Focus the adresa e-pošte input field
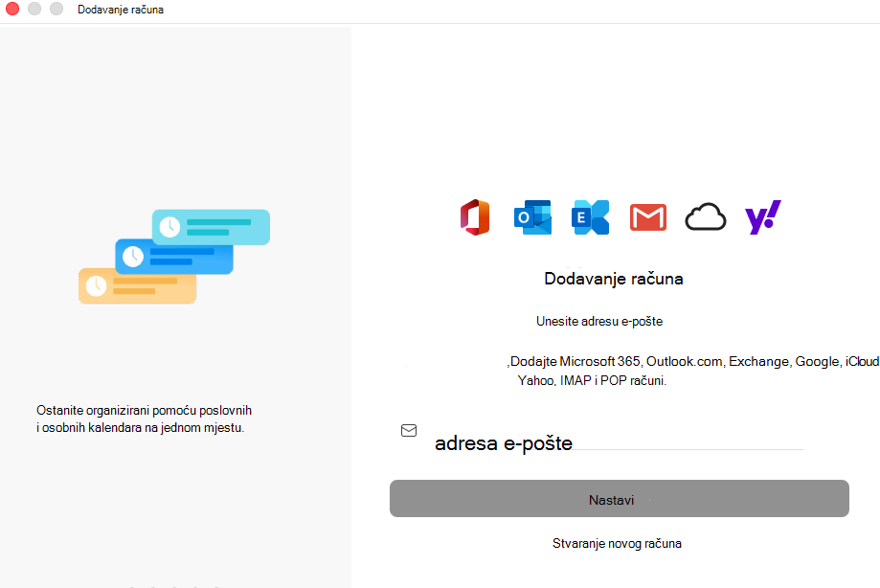 pos(619,443)
